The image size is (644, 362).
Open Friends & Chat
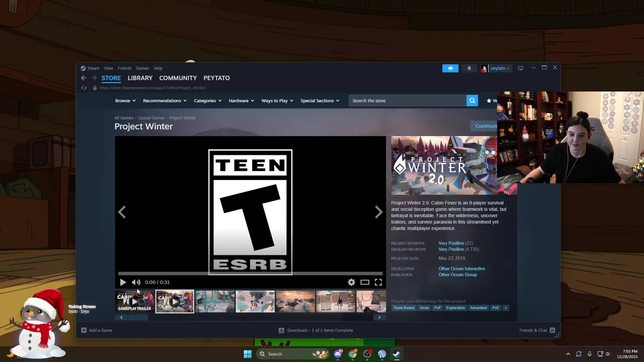coord(537,330)
